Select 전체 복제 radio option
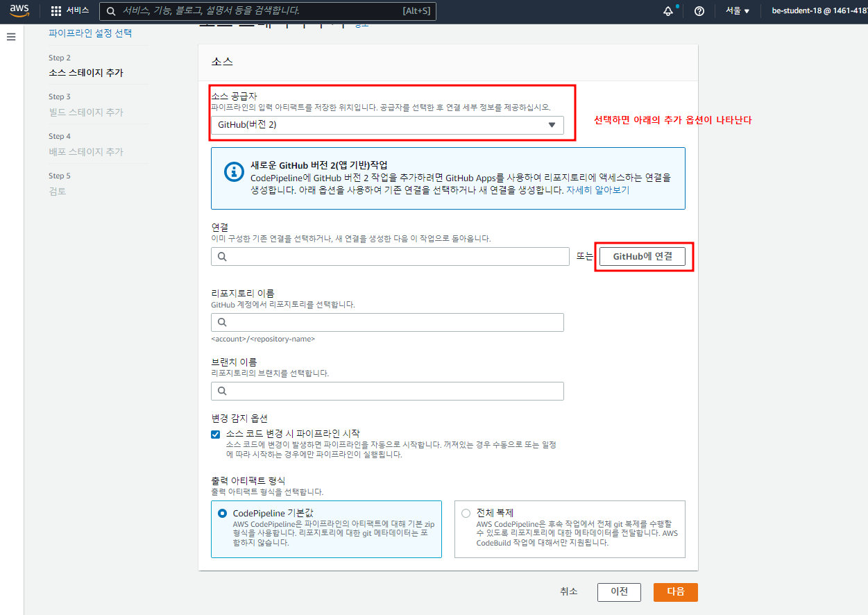 tap(466, 514)
